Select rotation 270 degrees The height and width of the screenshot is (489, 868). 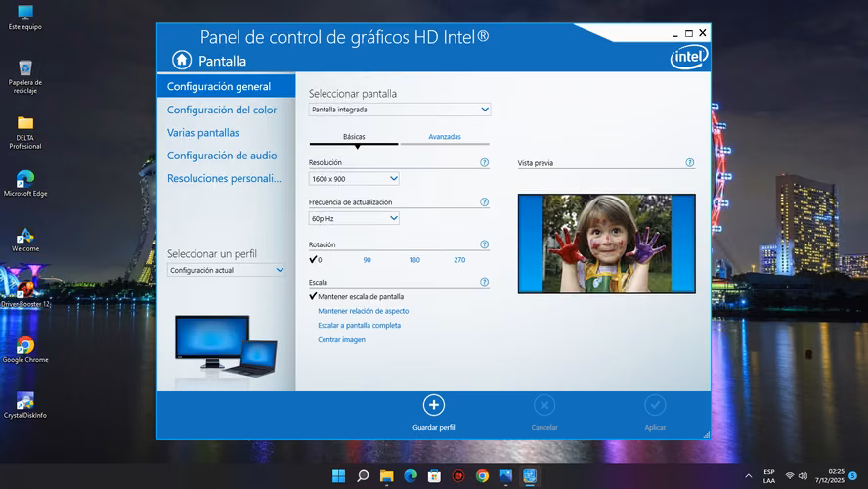click(x=459, y=260)
